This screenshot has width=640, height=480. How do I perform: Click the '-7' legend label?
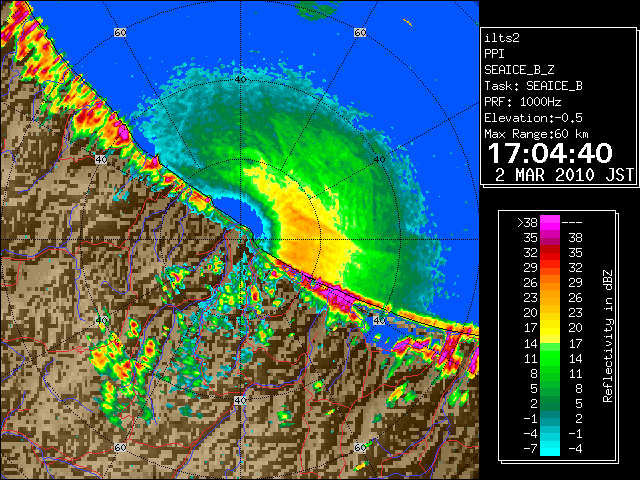(530, 449)
